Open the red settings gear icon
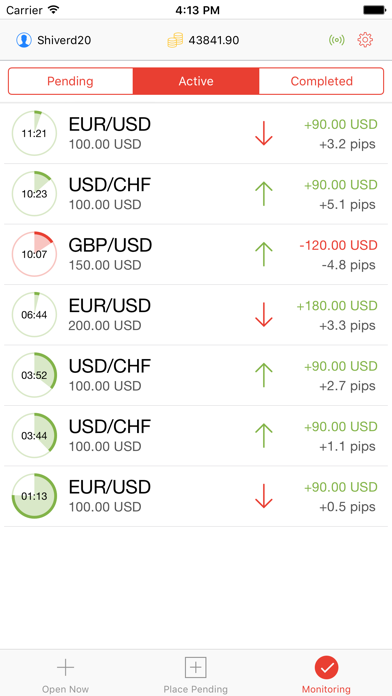392x696 pixels. pos(365,40)
